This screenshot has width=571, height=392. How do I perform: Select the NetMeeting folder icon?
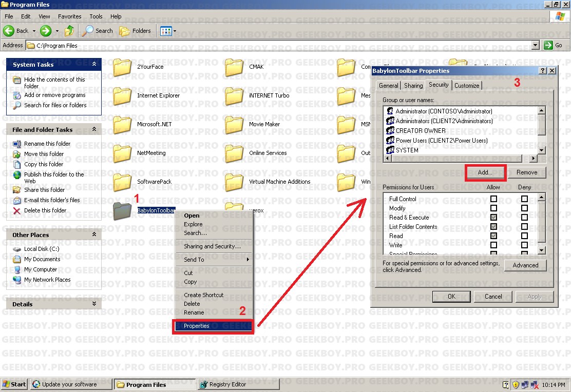click(122, 153)
